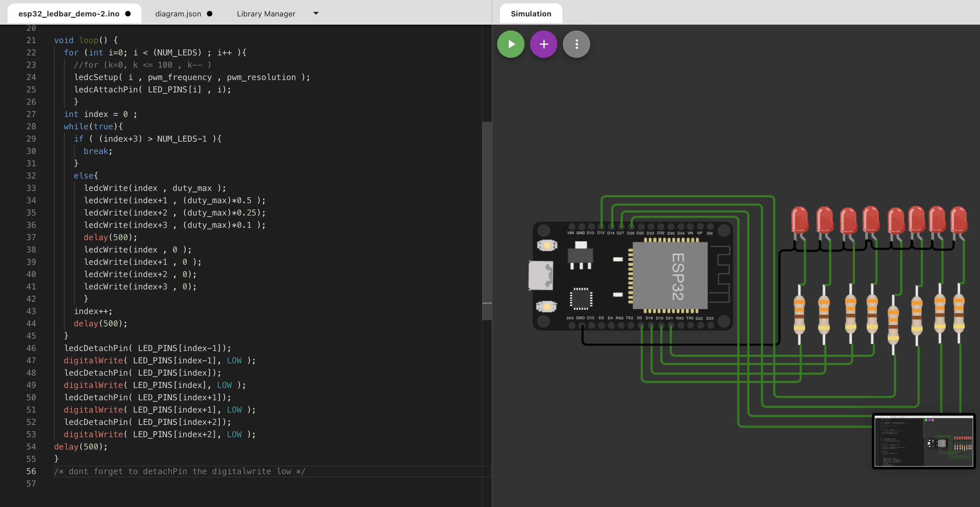Select the leftmost resistor in the circuit
980x507 pixels.
click(799, 314)
